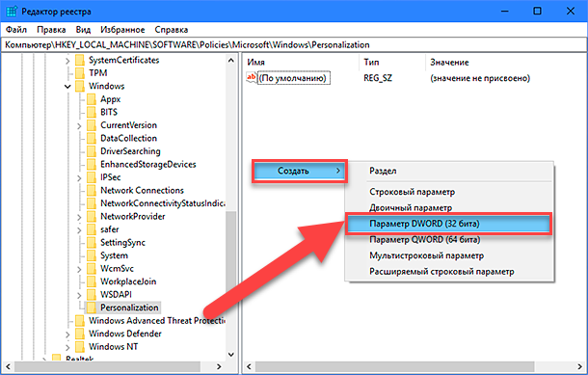The height and width of the screenshot is (375, 588).
Task: Click the System folder icon
Action: 92,255
